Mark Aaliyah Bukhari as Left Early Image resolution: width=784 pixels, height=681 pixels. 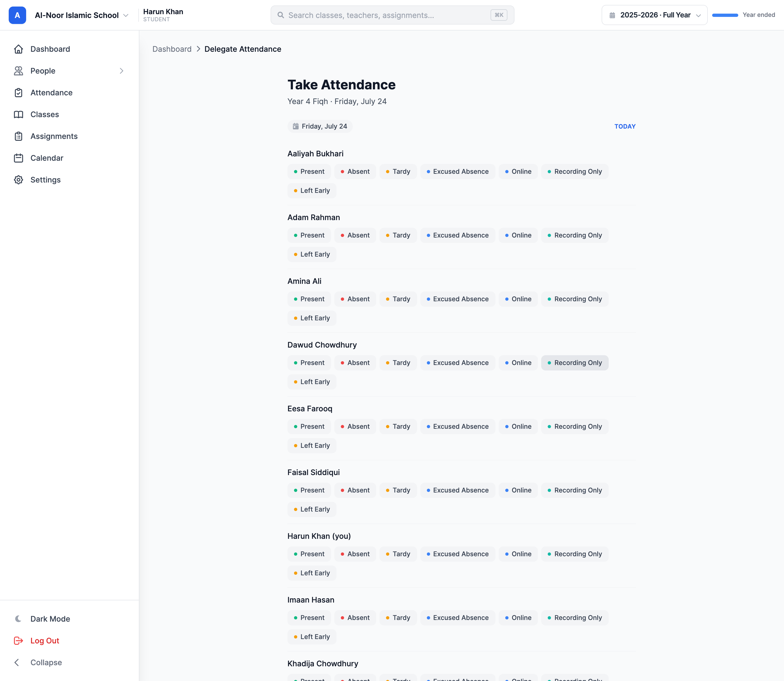pos(312,190)
